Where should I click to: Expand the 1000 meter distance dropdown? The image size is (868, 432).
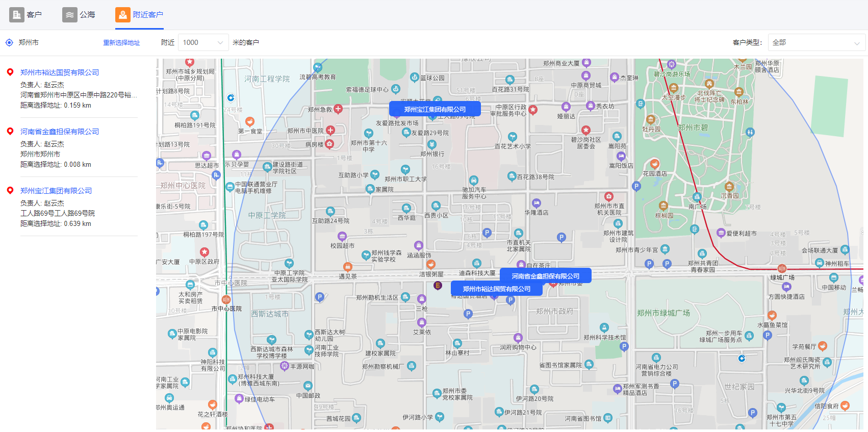point(203,43)
